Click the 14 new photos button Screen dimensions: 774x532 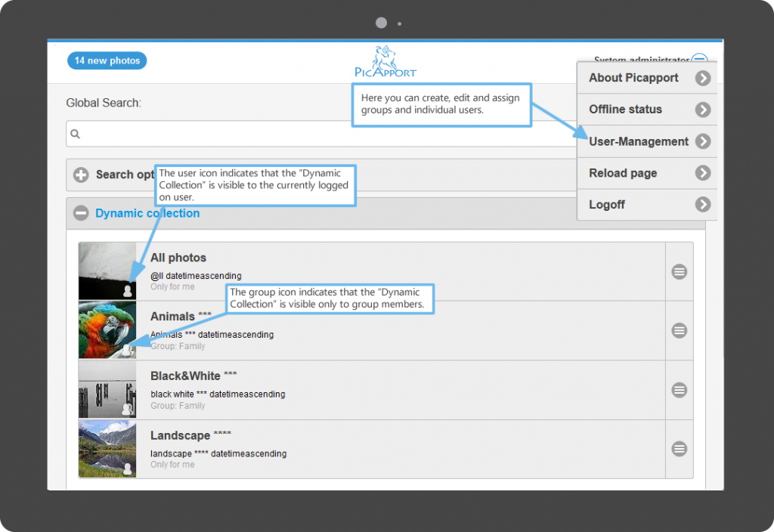[107, 60]
